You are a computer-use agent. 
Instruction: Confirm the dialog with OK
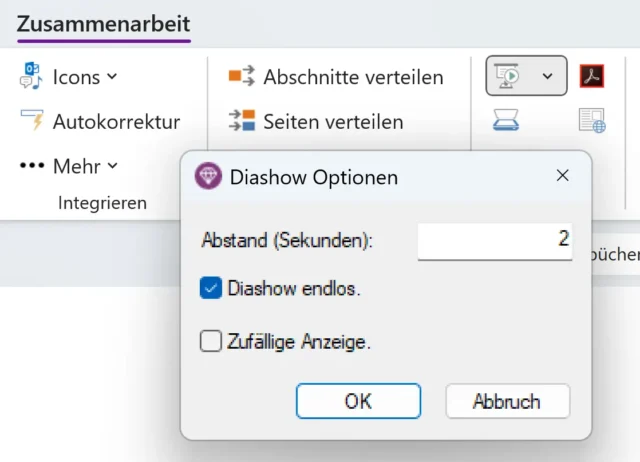[358, 401]
